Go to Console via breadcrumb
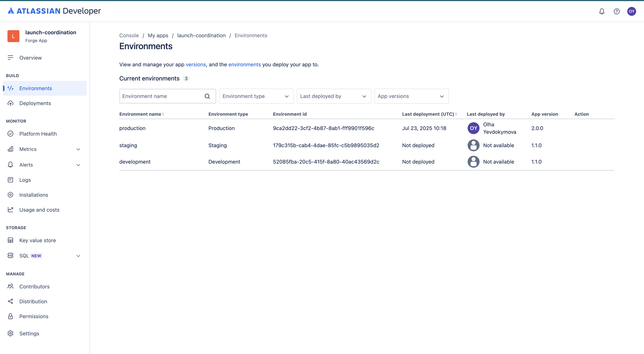This screenshot has height=354, width=644. tap(129, 35)
